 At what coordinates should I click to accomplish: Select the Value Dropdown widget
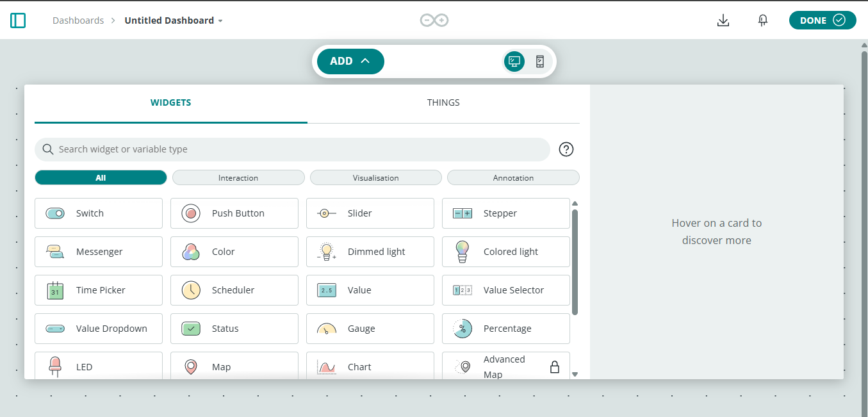point(98,329)
